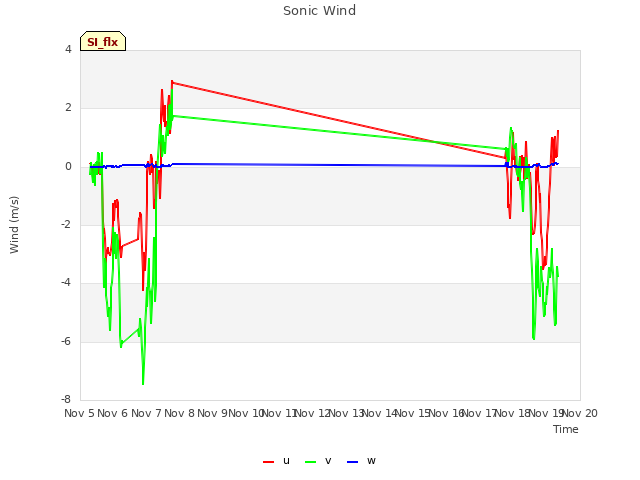Click the Nov 5 x-axis tick label
Image resolution: width=640 pixels, height=480 pixels.
[79, 413]
